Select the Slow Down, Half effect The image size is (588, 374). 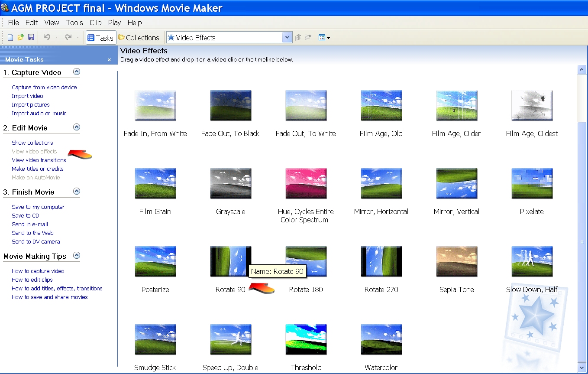click(x=532, y=261)
